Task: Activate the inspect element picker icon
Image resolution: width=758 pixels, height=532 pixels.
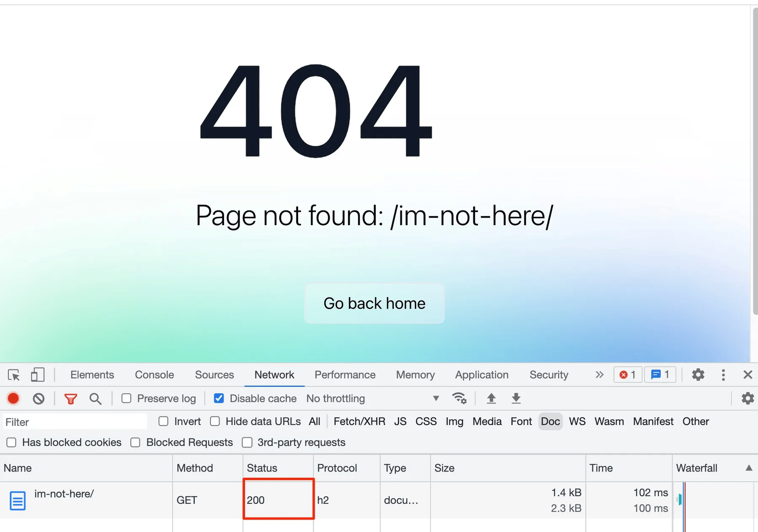Action: 13,375
